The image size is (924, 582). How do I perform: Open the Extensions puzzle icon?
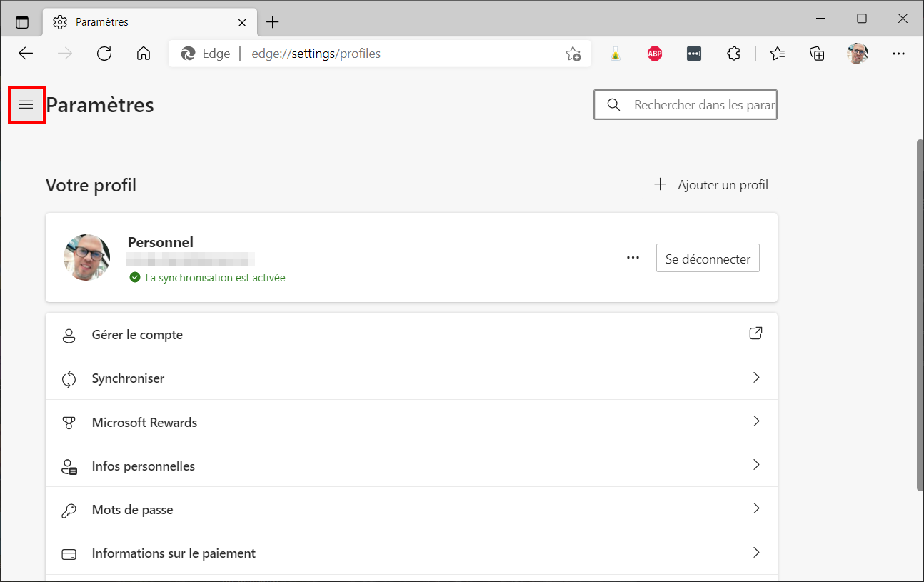pos(733,54)
